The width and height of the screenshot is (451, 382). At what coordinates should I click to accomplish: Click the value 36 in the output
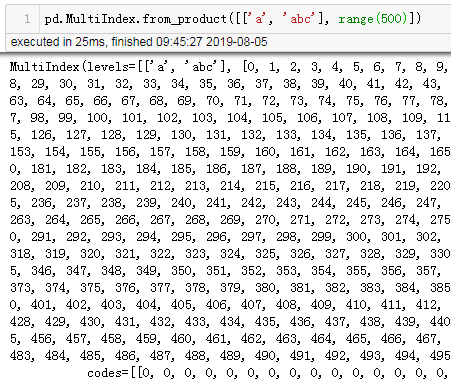tap(234, 84)
